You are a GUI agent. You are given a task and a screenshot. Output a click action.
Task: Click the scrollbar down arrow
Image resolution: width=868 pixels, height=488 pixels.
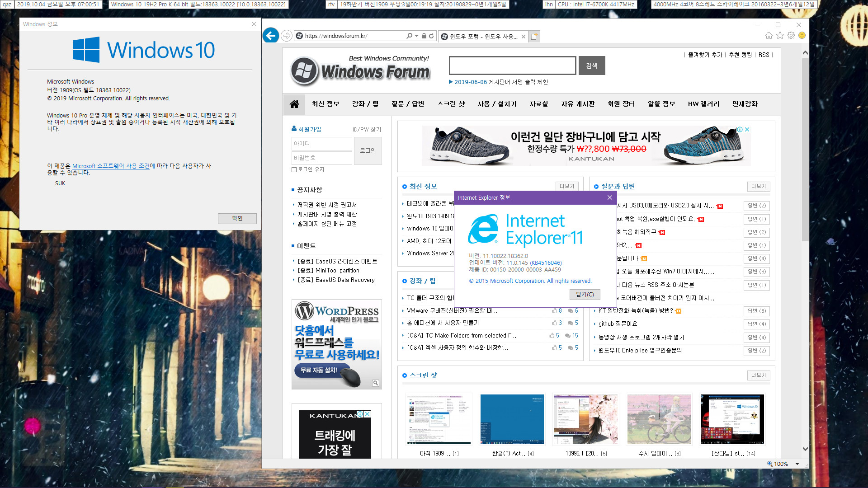click(x=805, y=449)
